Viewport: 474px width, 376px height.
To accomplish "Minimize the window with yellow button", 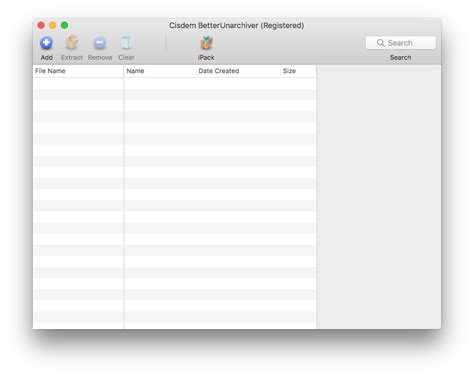I will coord(53,25).
